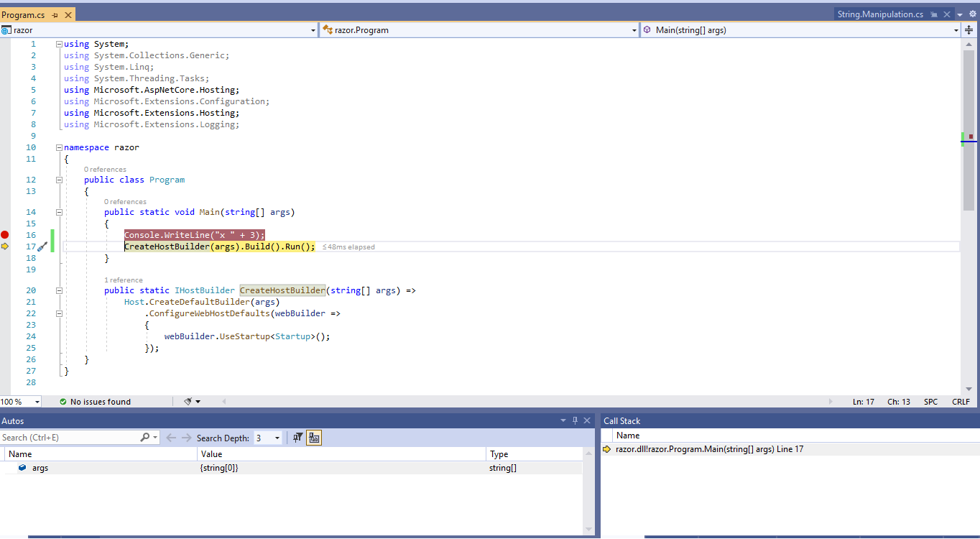Run code cleanup with the broom icon
The height and width of the screenshot is (539, 980).
[x=188, y=402]
